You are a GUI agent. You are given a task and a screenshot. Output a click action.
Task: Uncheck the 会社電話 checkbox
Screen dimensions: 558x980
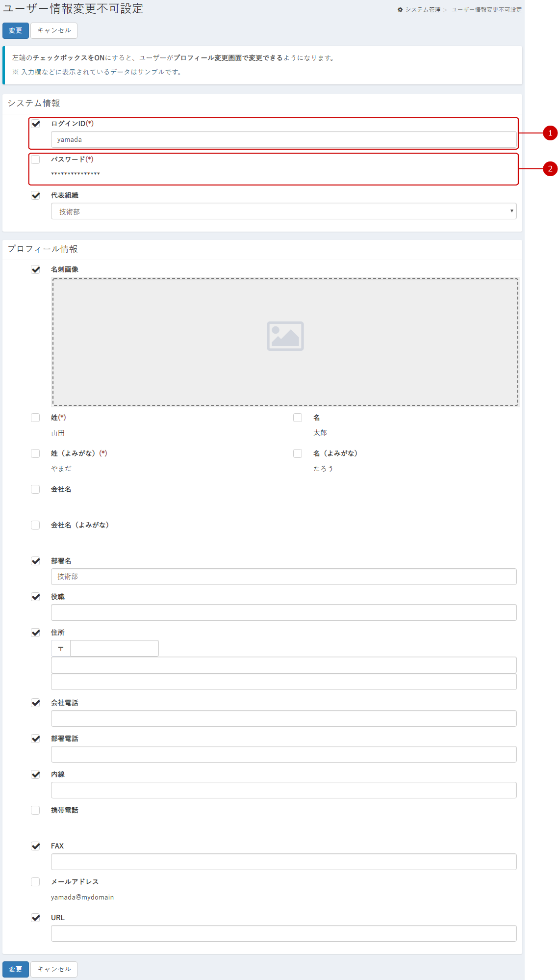[35, 703]
